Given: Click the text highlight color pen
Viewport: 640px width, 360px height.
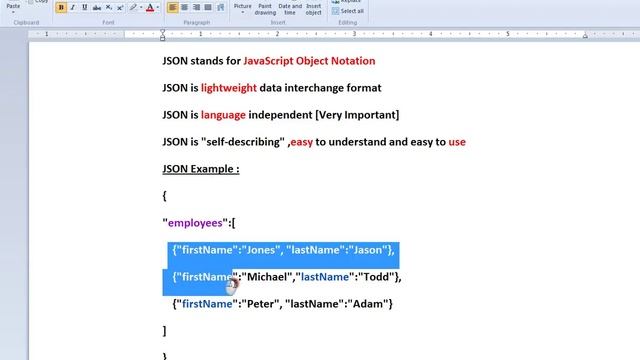Looking at the screenshot, I should coord(133,7).
